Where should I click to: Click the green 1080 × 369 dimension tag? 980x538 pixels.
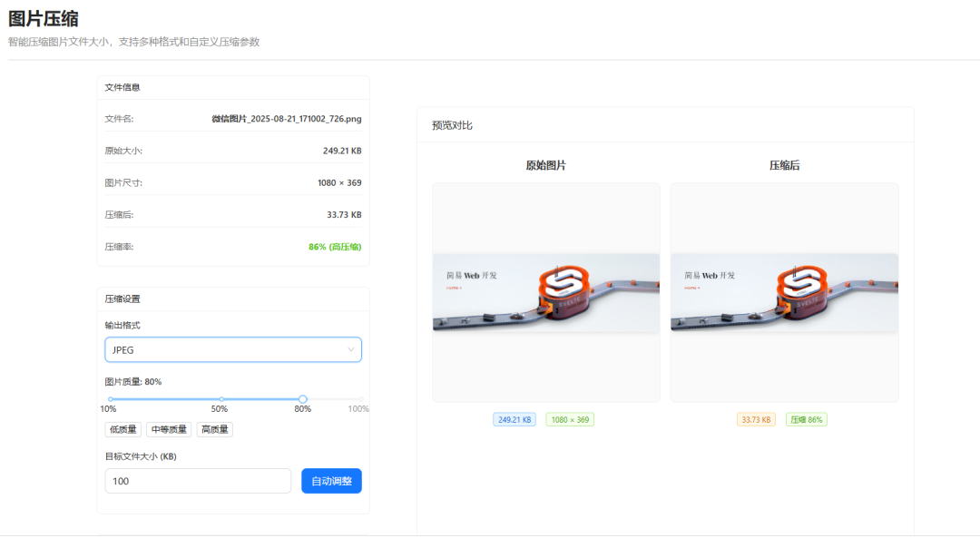[x=570, y=420]
